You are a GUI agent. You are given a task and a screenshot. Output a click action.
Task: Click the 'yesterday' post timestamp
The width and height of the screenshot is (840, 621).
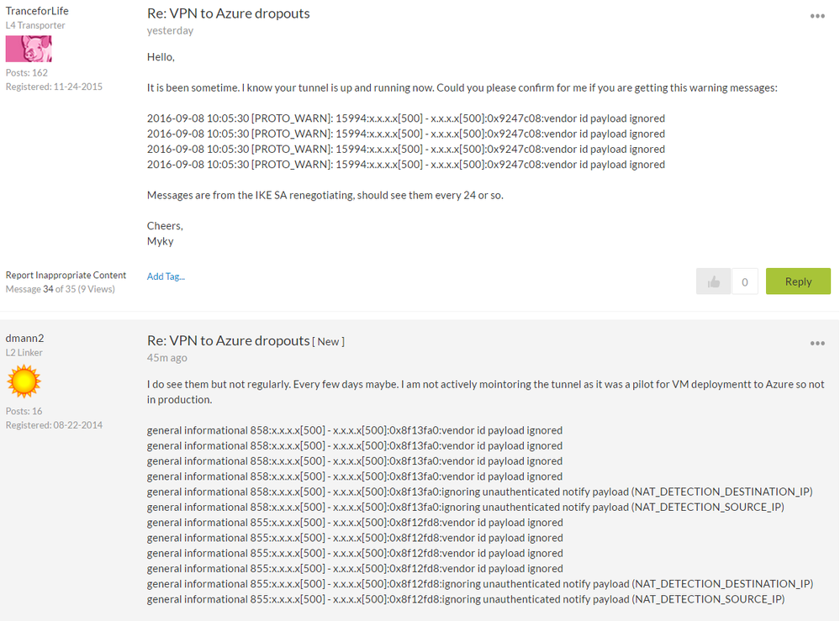point(170,30)
